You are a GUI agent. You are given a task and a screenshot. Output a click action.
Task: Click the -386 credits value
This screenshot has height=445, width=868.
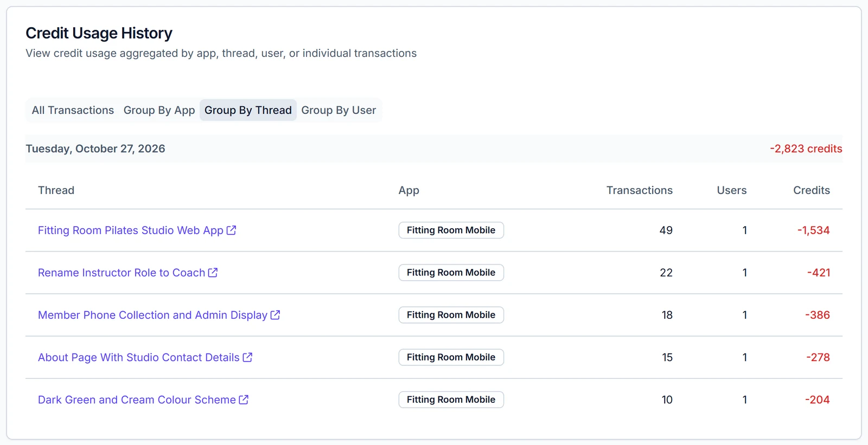point(818,315)
